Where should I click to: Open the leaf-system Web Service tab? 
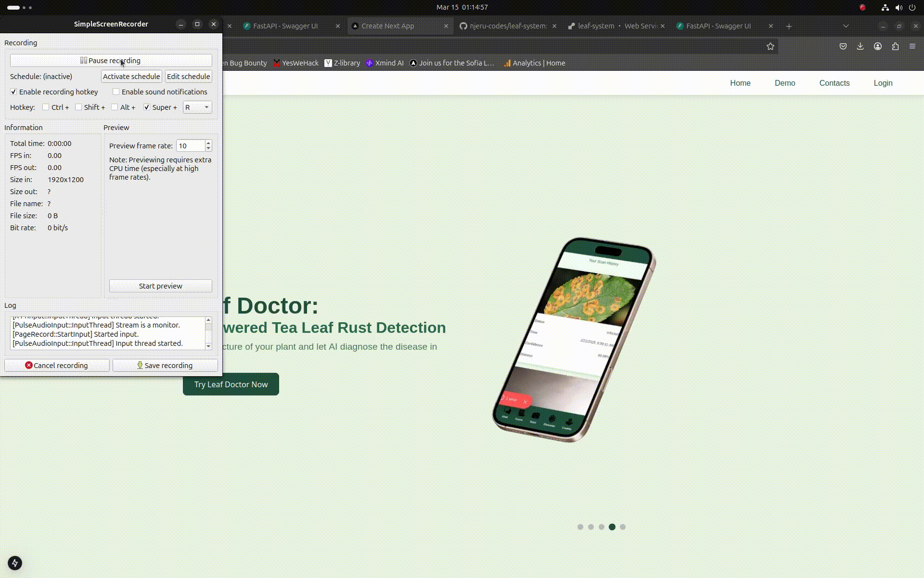click(612, 26)
